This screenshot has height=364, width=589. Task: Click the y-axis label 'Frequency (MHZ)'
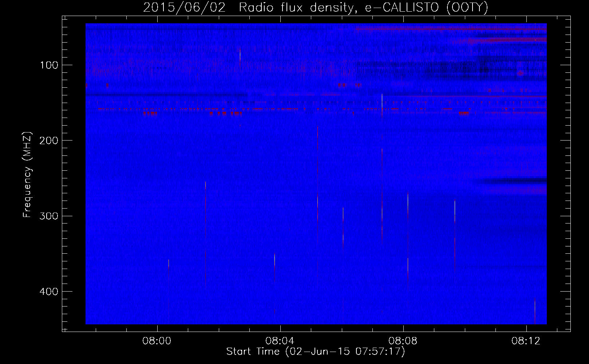[x=27, y=175]
